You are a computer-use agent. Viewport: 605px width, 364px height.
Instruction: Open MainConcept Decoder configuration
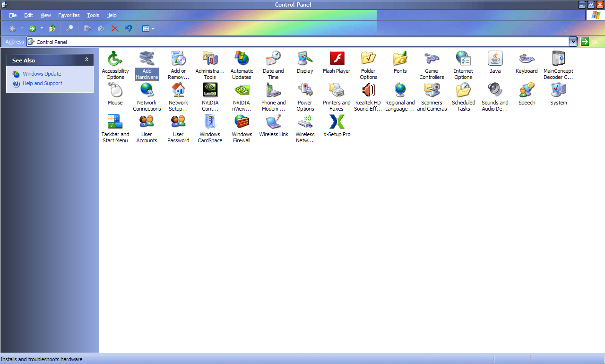coord(558,65)
